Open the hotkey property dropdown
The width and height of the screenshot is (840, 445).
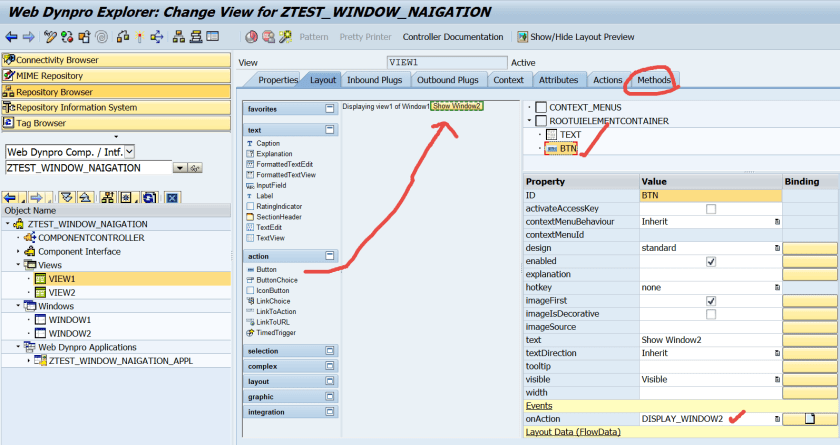point(777,288)
